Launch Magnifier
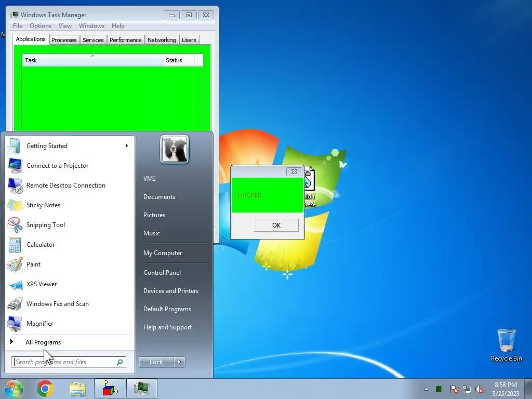The height and width of the screenshot is (399, 532). [70, 323]
